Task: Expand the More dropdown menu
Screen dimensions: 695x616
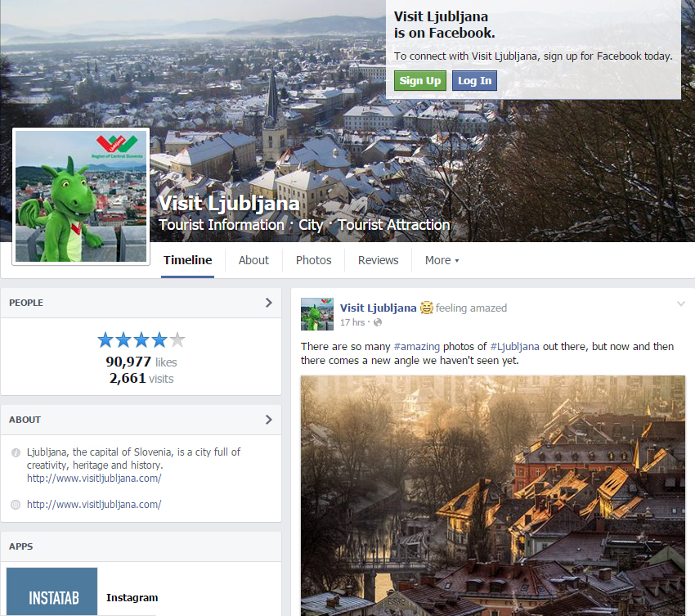Action: click(x=442, y=260)
